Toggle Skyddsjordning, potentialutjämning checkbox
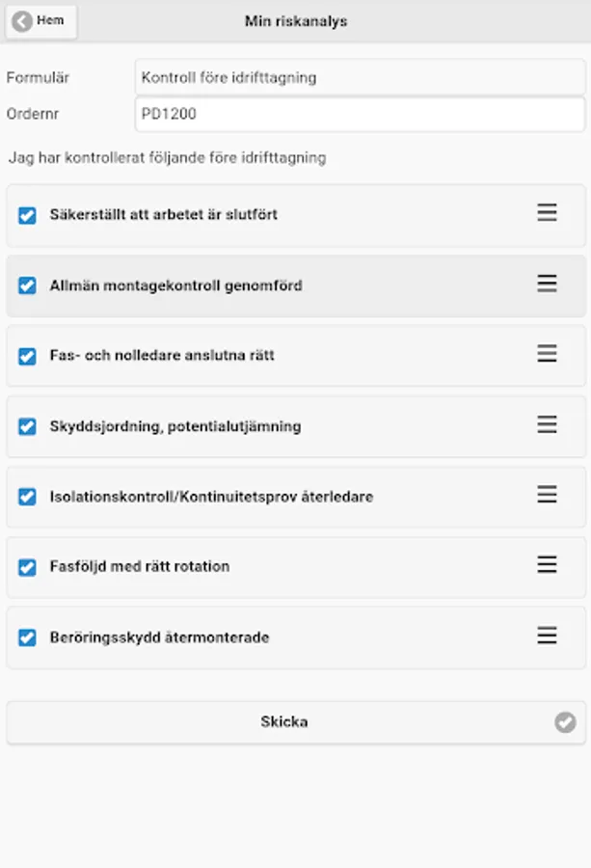 coord(27,426)
